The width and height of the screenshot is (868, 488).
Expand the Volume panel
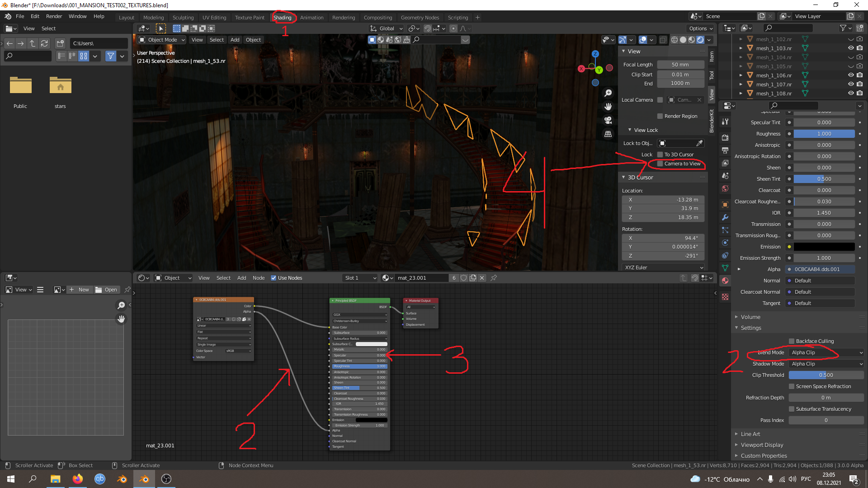click(750, 317)
